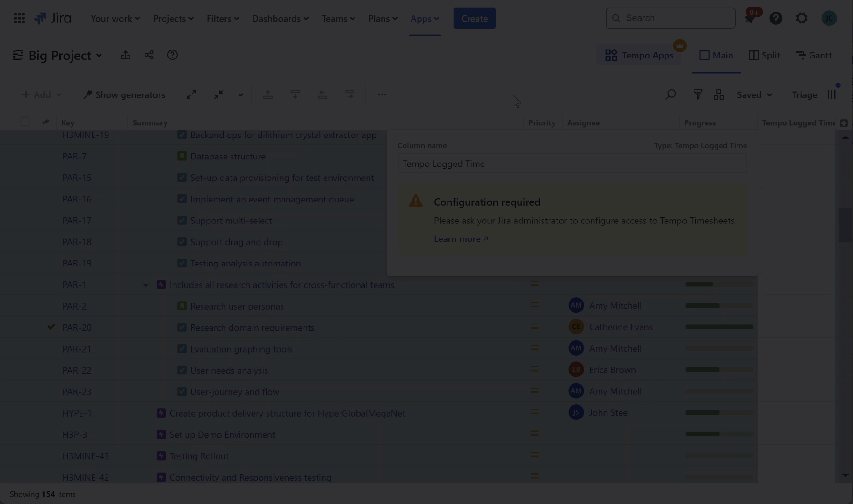Click the share structure icon

pyautogui.click(x=149, y=55)
